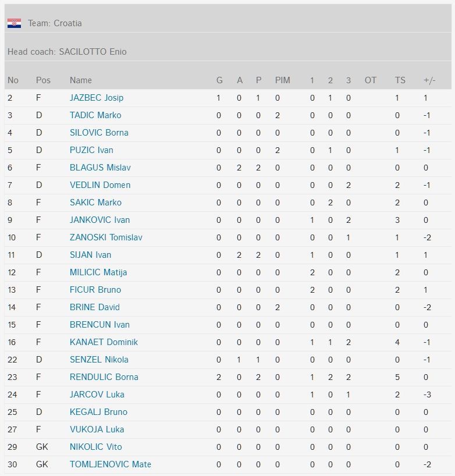Open TADIC Marko's player page

click(x=95, y=115)
